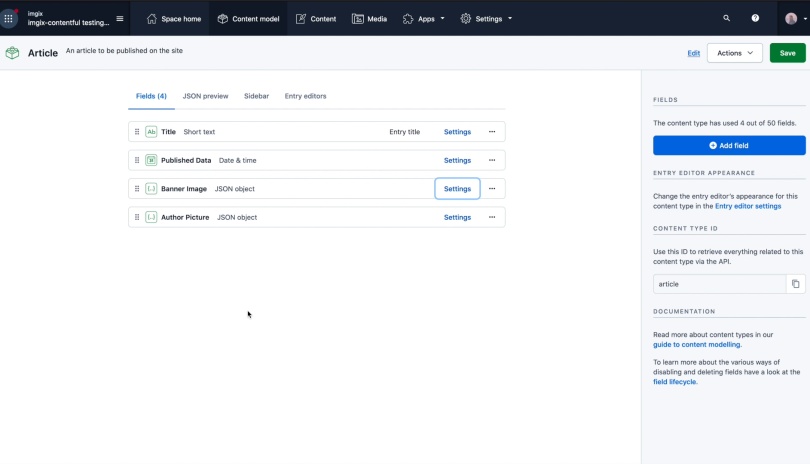The image size is (810, 464).
Task: Switch to the Fields (4) tab
Action: (x=151, y=96)
